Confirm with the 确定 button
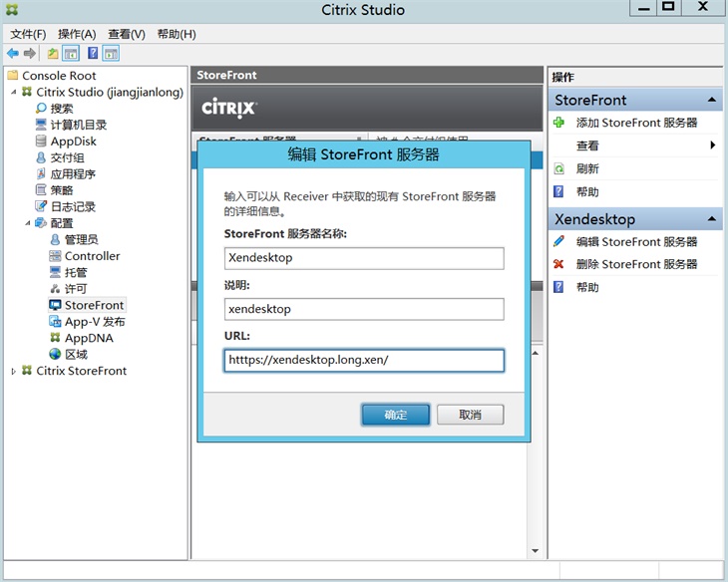 click(396, 415)
